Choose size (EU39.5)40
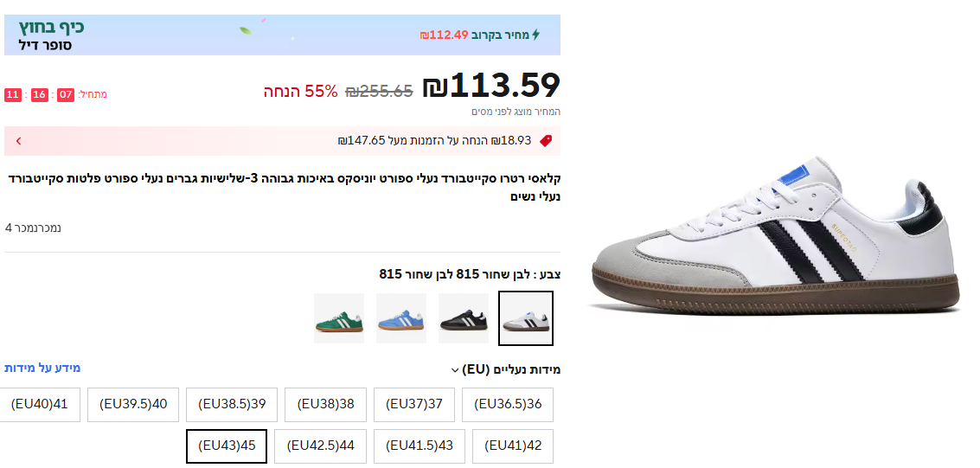980x468 pixels. tap(133, 404)
